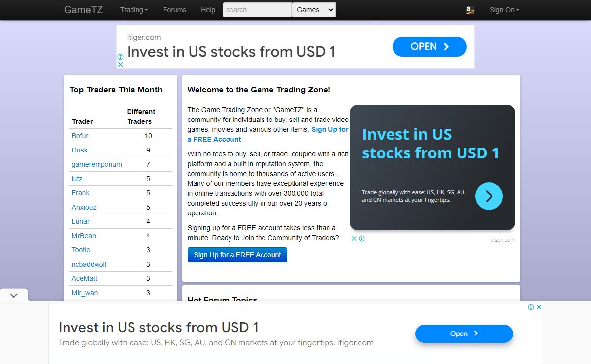Expand the Sign On dropdown
This screenshot has height=364, width=591.
[x=504, y=10]
